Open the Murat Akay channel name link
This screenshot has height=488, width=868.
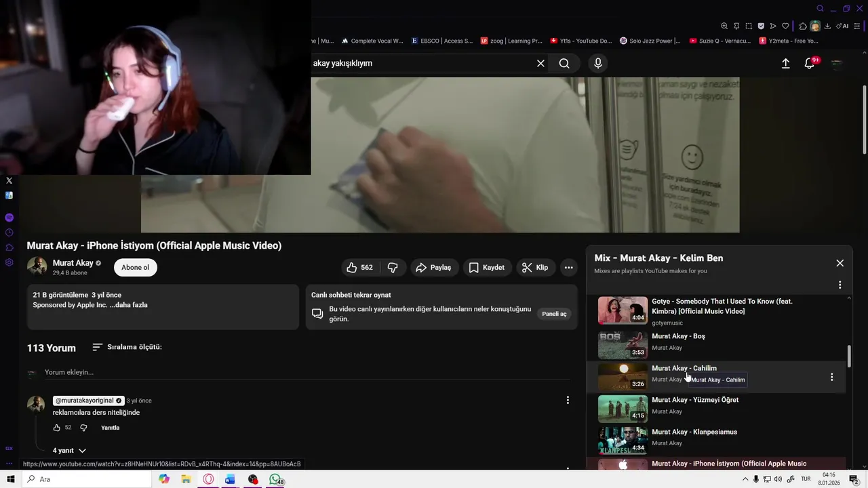coord(73,263)
